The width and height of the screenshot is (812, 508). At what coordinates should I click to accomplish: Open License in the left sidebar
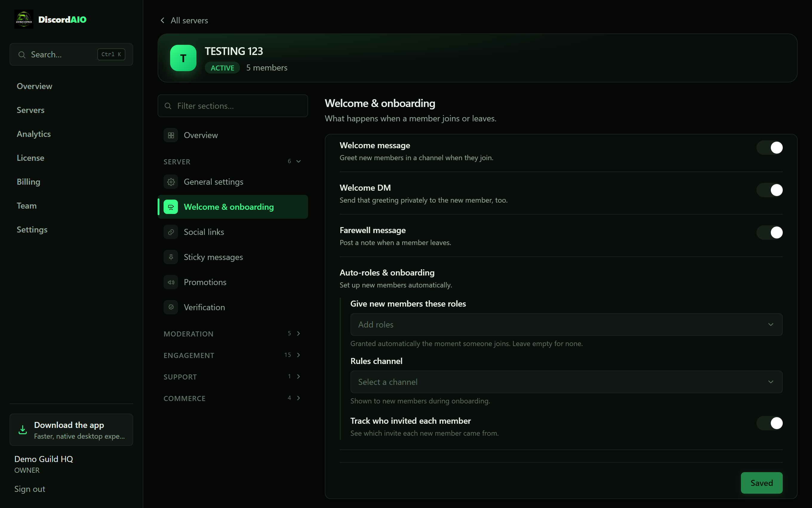coord(30,158)
